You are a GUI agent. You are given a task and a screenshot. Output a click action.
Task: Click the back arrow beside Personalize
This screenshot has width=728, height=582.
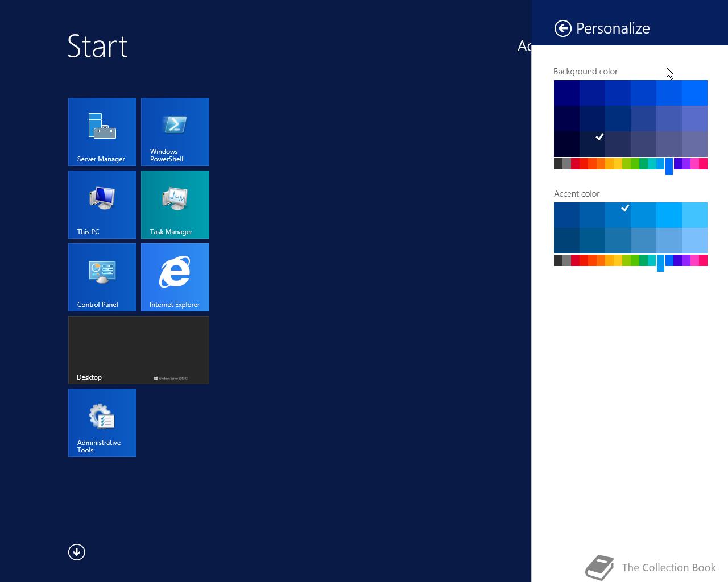[x=563, y=28]
